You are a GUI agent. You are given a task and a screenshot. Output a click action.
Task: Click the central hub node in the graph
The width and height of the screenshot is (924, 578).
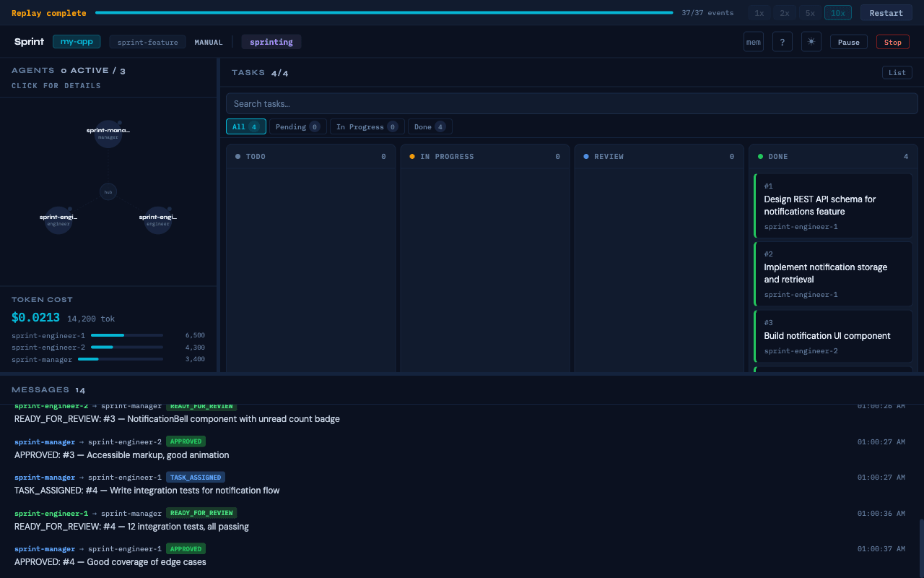point(108,191)
